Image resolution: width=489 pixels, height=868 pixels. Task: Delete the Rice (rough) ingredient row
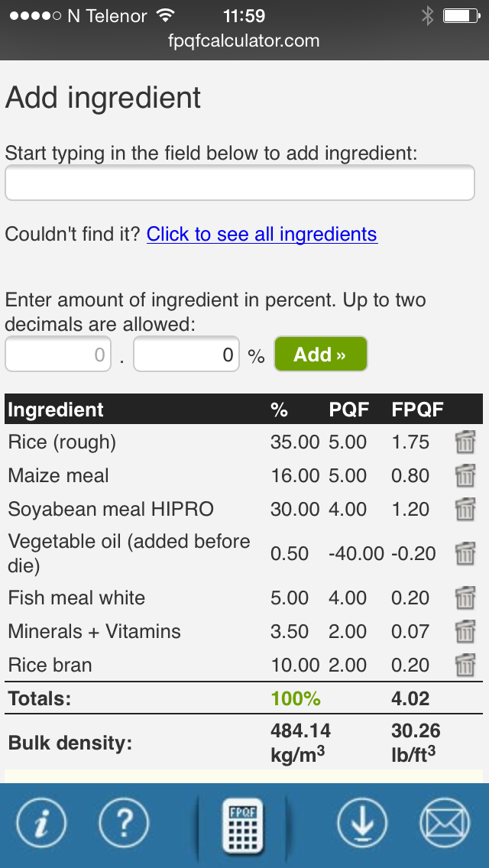465,442
